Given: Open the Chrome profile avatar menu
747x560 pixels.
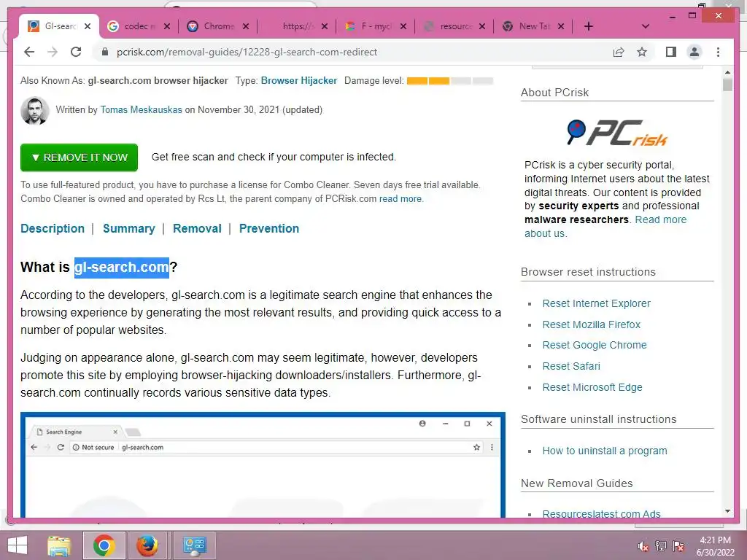Looking at the screenshot, I should click(694, 52).
